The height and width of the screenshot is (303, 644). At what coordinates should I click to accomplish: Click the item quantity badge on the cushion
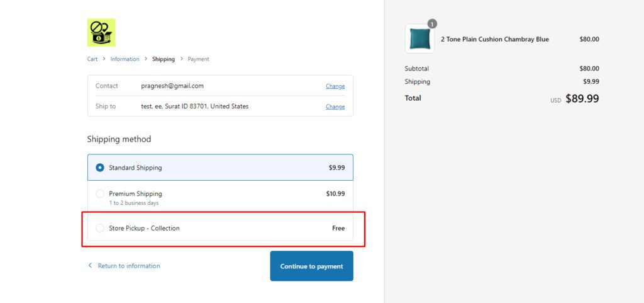432,24
